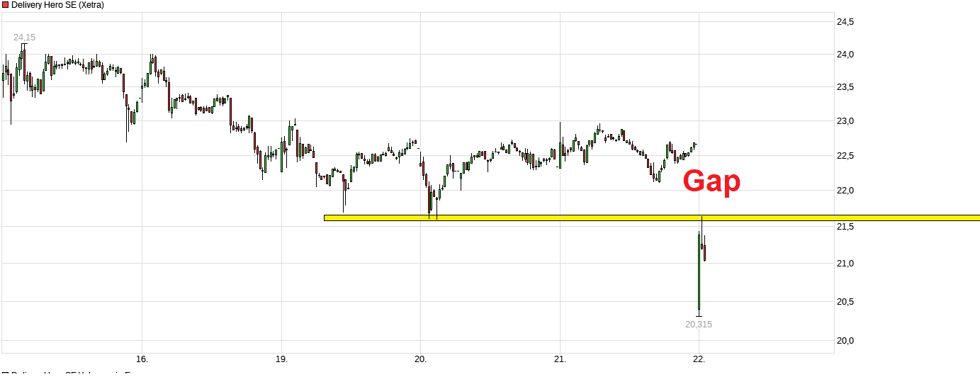Image resolution: width=980 pixels, height=377 pixels.
Task: Select the "21." date axis label
Action: pyautogui.click(x=560, y=359)
